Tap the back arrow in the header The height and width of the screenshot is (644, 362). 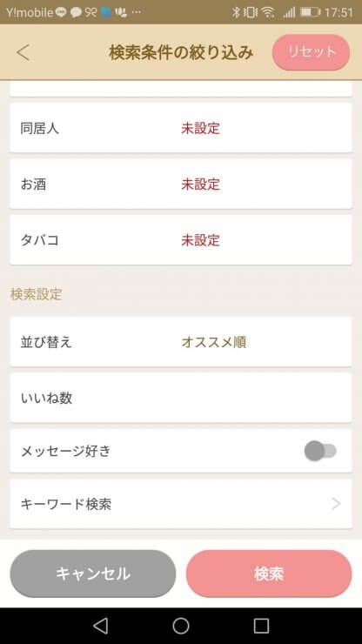23,52
